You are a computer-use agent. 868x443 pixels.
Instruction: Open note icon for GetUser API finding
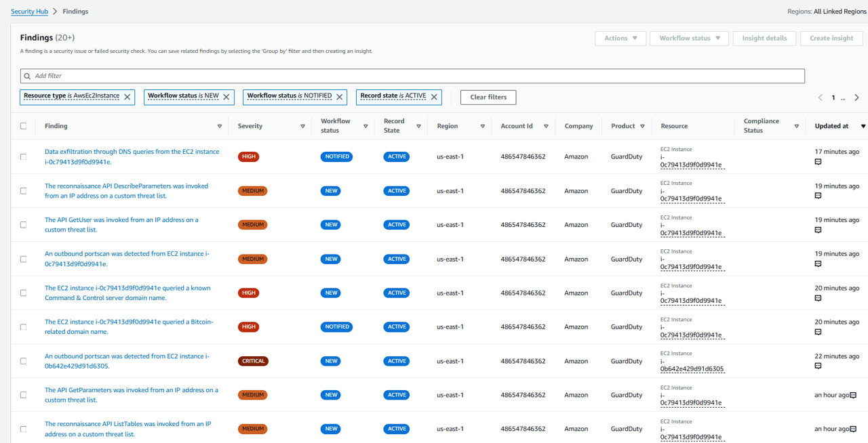818,230
